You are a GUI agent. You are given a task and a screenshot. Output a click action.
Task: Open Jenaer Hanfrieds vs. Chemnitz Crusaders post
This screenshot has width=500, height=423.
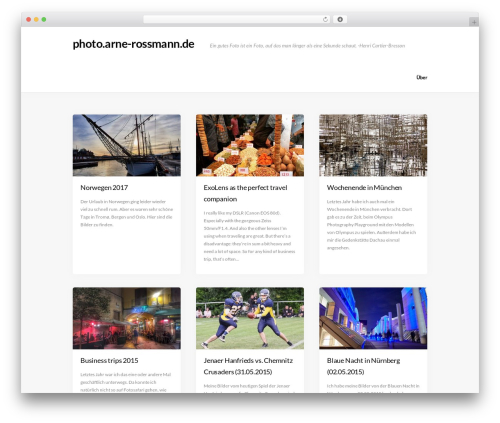248,366
